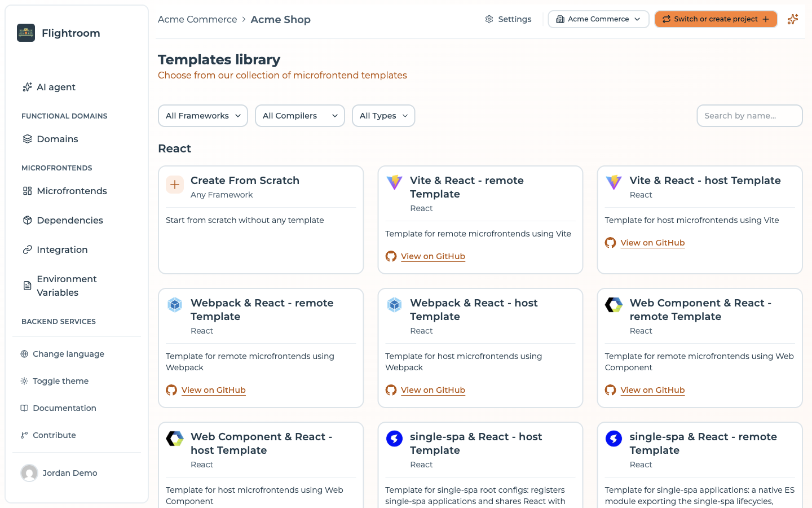This screenshot has width=812, height=508.
Task: Click single-spa logo on remote Template card
Action: (614, 439)
